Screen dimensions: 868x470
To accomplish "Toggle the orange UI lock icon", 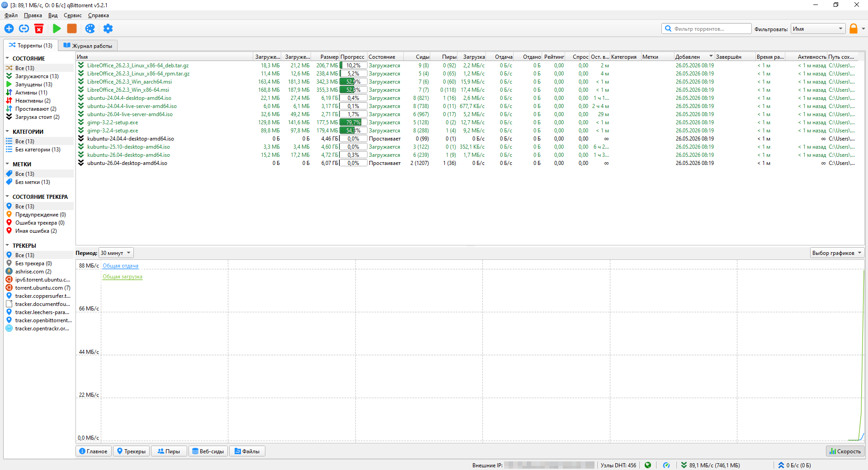I will pyautogui.click(x=854, y=28).
